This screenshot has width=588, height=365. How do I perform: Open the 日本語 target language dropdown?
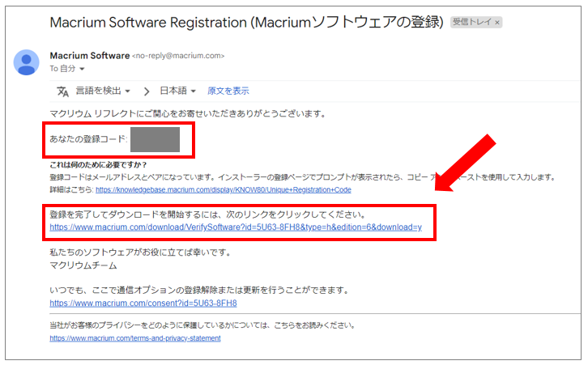point(177,91)
